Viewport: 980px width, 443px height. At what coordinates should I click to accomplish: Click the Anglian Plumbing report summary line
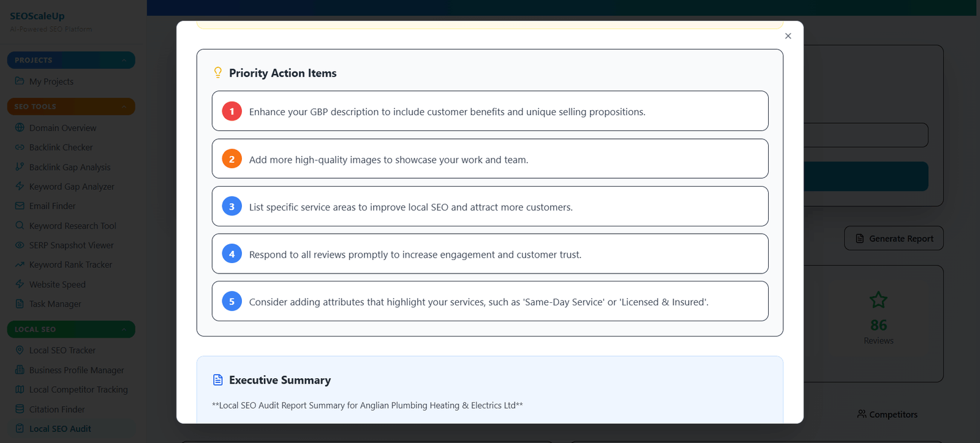tap(367, 405)
